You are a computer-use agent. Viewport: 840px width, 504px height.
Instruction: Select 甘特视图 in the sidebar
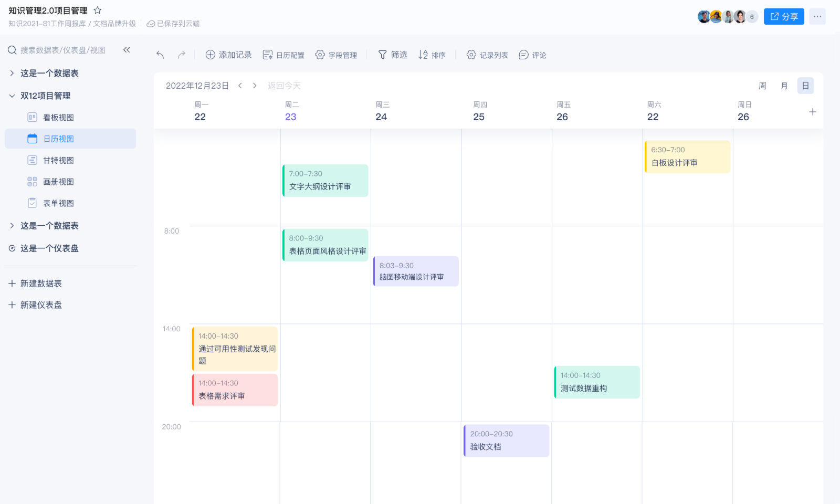coord(58,160)
